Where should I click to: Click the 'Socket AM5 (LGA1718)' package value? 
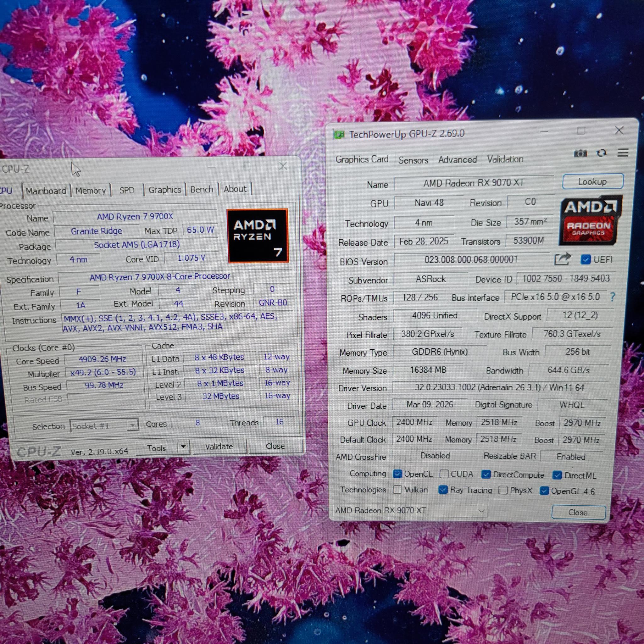137,245
